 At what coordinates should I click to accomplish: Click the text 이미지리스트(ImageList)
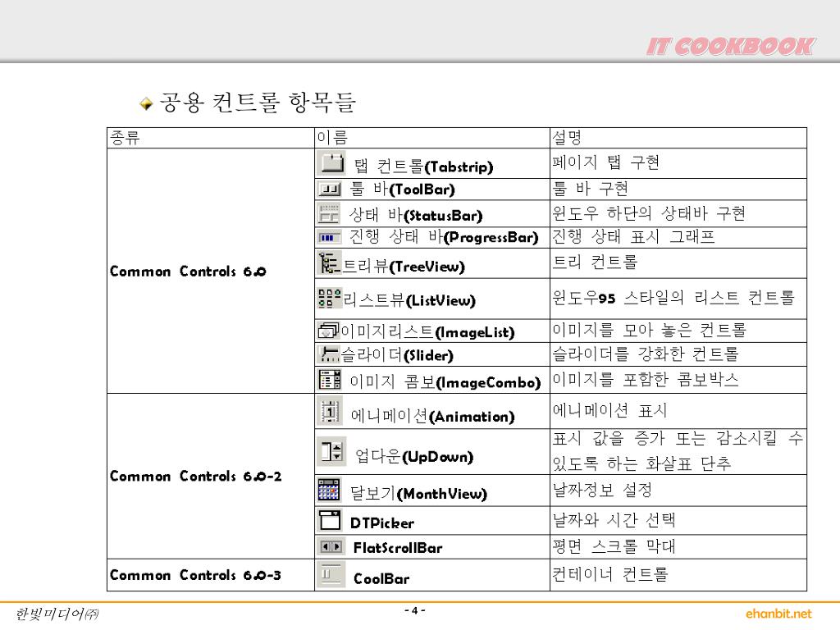(427, 332)
